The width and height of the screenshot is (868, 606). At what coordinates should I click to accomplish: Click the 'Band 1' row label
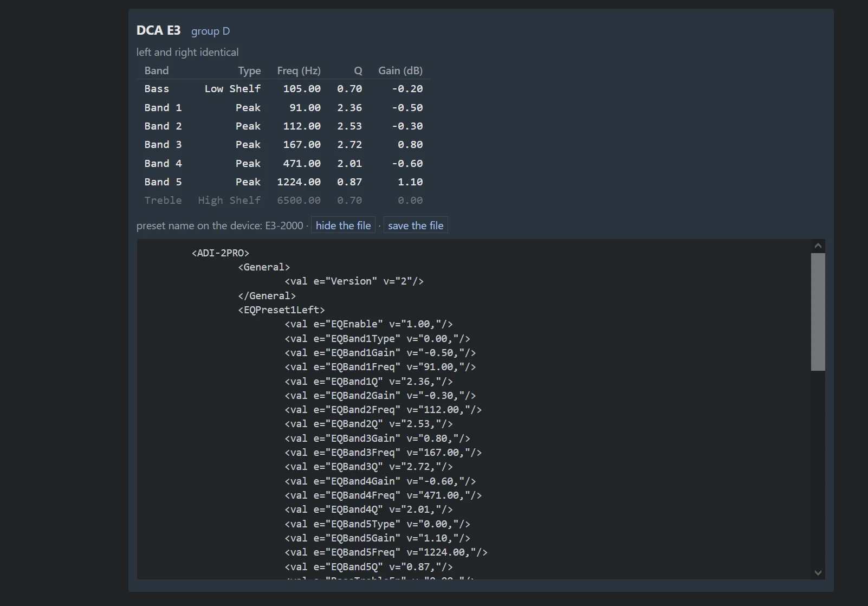pos(163,108)
